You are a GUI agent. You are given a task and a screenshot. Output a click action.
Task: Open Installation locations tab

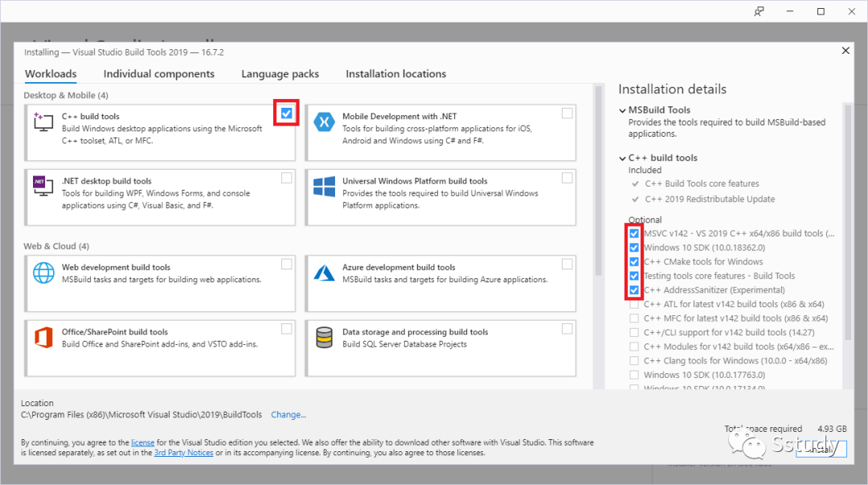395,74
